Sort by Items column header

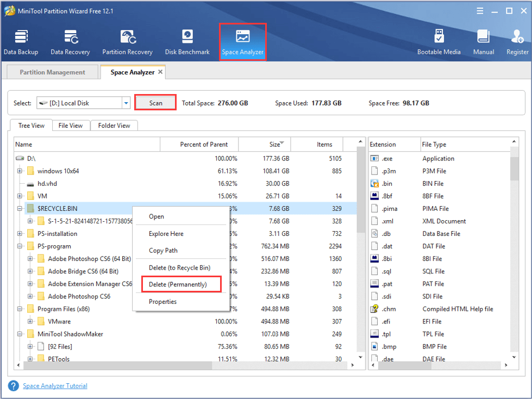(x=317, y=144)
